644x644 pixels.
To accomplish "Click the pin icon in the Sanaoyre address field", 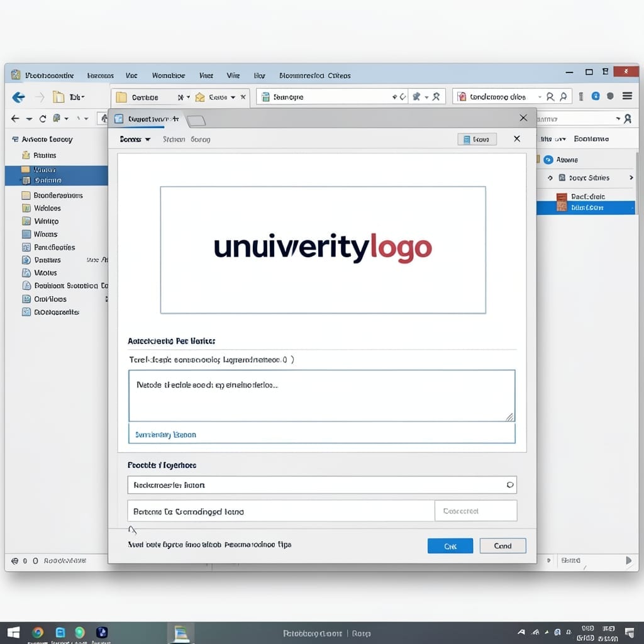I will pos(416,96).
